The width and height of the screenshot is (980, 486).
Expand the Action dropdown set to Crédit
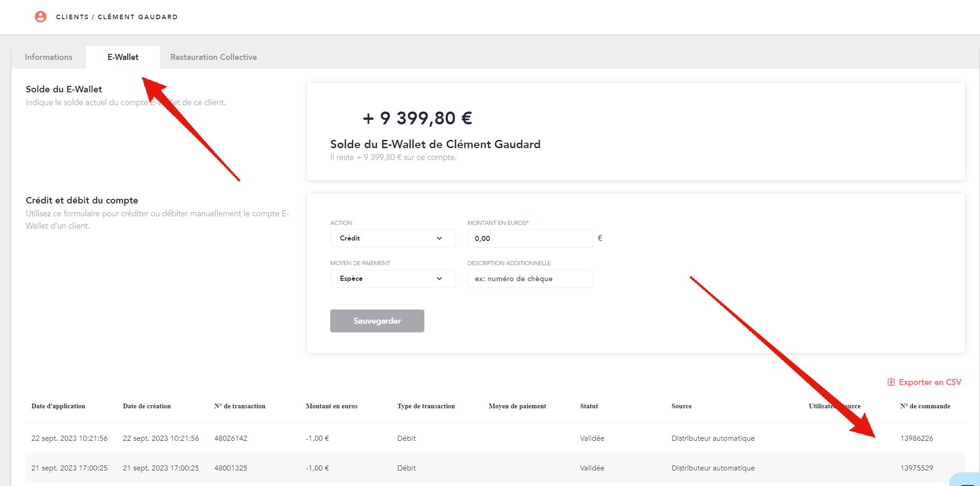[x=392, y=238]
